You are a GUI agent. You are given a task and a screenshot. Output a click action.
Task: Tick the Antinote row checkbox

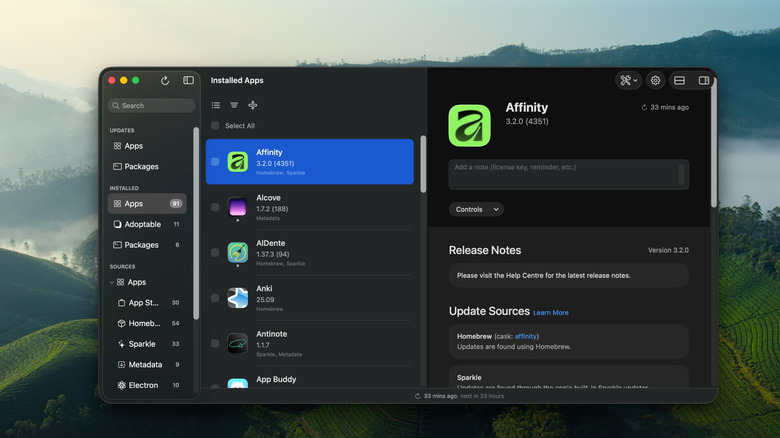(215, 343)
